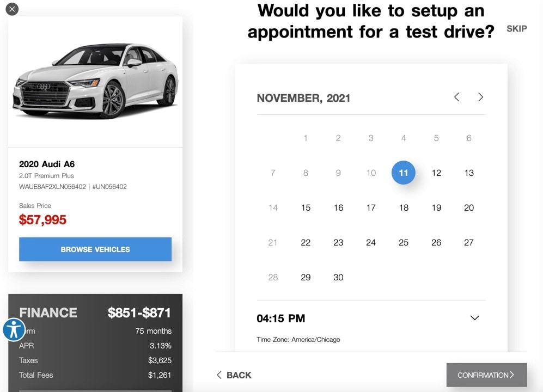This screenshot has width=543, height=392.
Task: Expand the 04:15 PM time dropdown
Action: [475, 318]
